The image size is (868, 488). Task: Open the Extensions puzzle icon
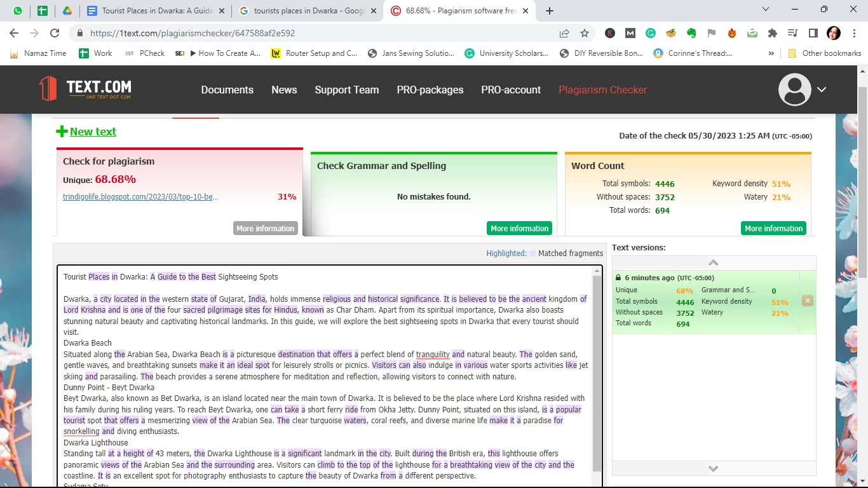[x=773, y=33]
